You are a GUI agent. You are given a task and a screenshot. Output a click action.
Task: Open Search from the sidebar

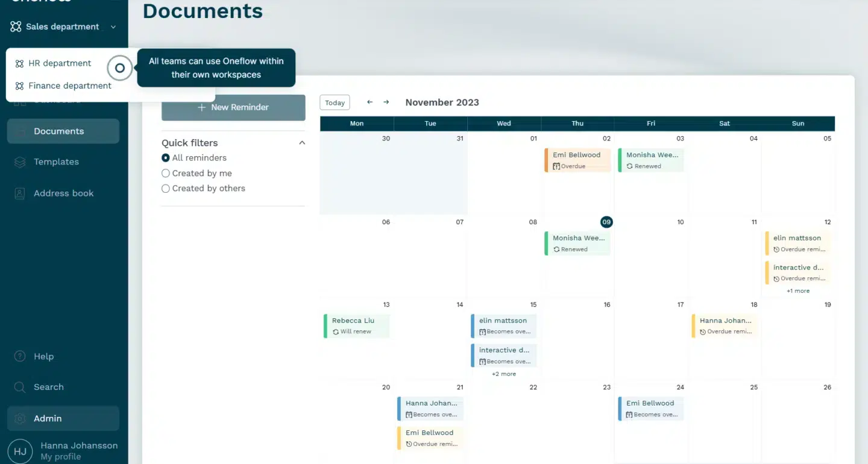tap(48, 387)
